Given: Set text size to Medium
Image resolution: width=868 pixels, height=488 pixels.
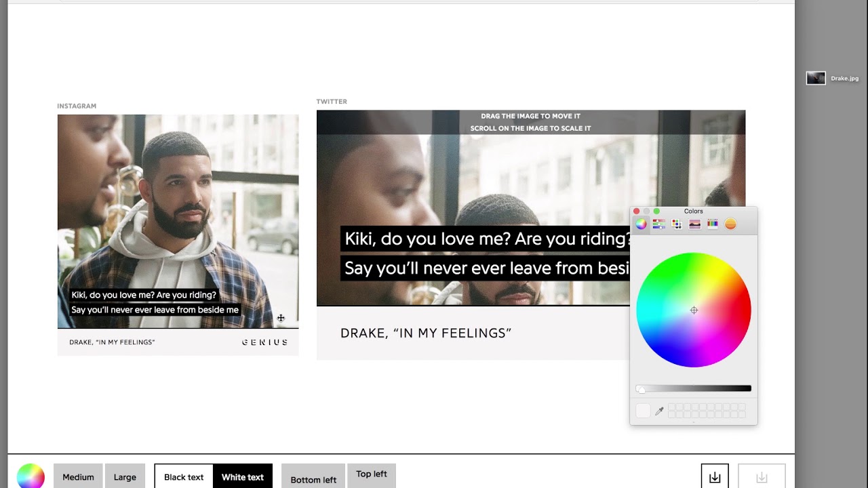Looking at the screenshot, I should click(x=78, y=476).
